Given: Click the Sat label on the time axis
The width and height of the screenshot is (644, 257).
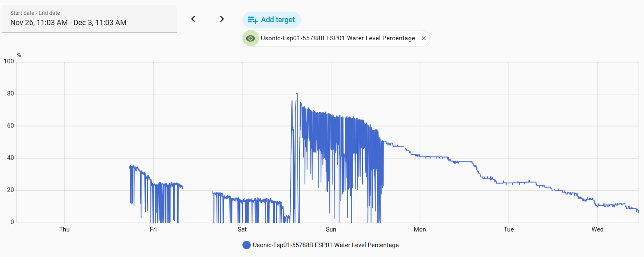Looking at the screenshot, I should (x=242, y=229).
